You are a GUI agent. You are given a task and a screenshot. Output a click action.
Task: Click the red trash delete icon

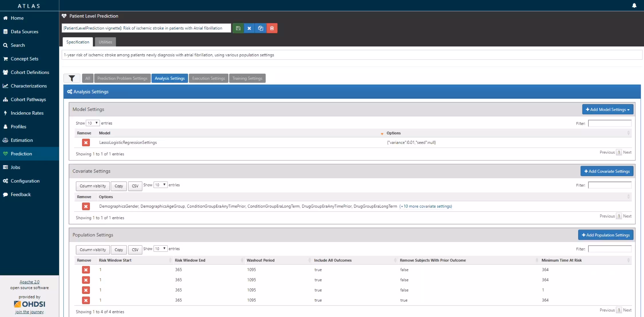tap(272, 28)
